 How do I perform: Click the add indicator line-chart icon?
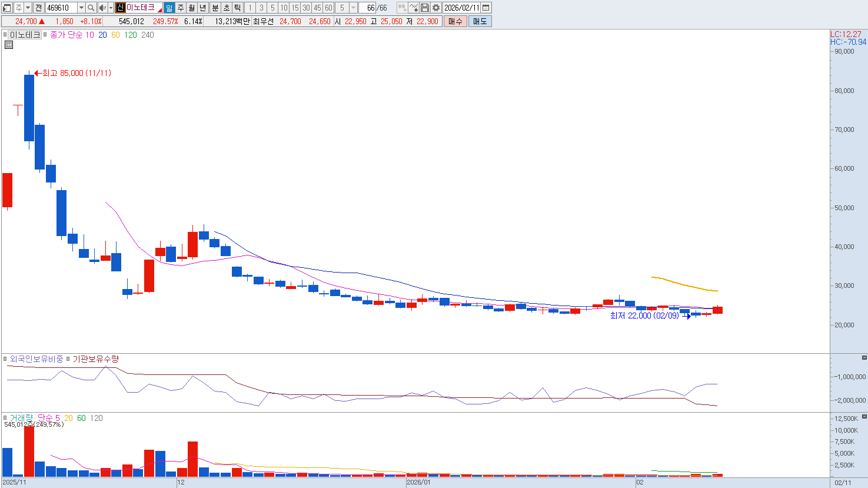point(414,8)
